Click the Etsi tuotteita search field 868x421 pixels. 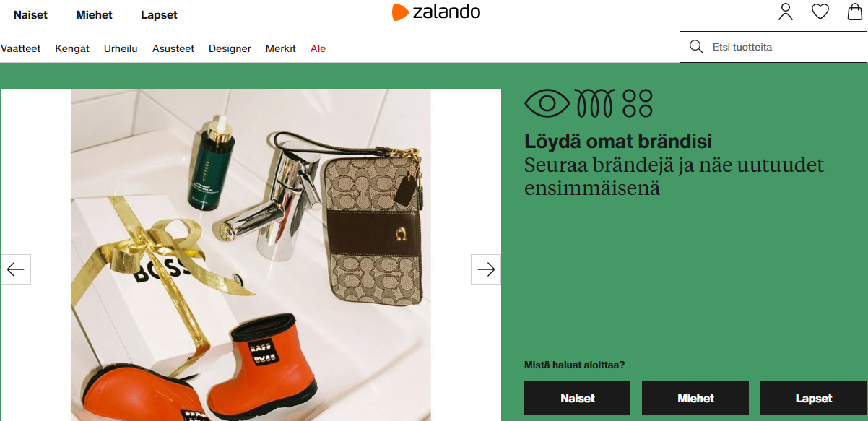click(773, 47)
